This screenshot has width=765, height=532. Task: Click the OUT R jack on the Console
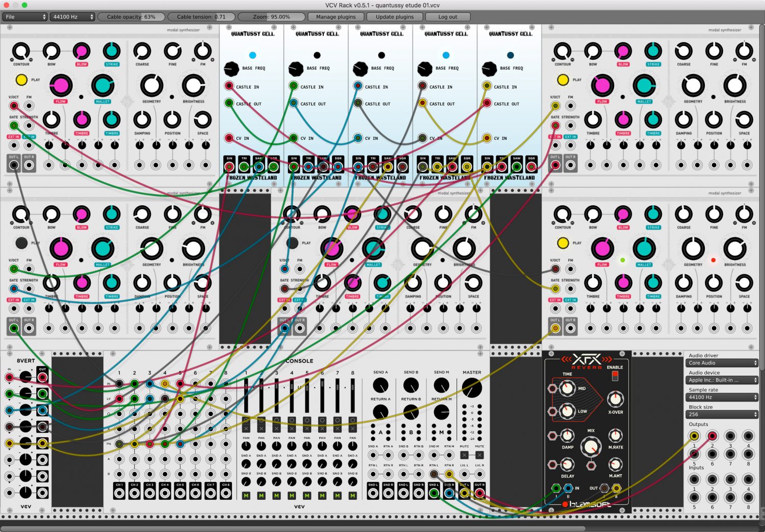pos(479,493)
